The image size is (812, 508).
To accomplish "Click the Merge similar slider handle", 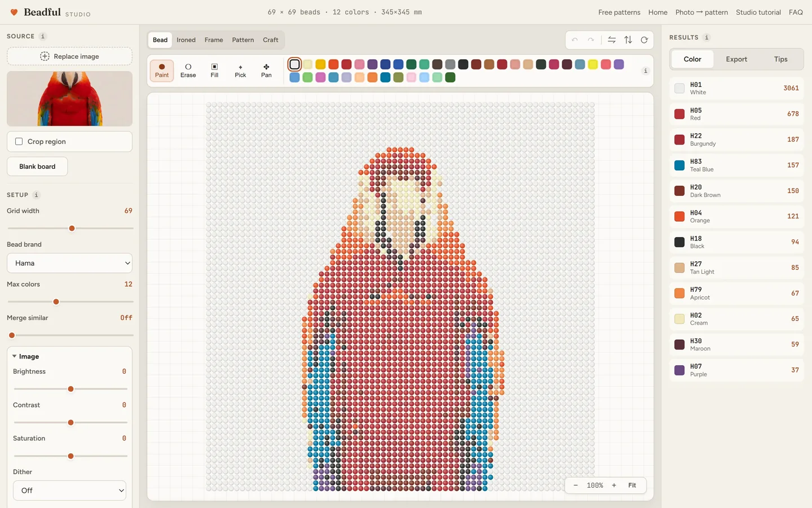I will [12, 335].
